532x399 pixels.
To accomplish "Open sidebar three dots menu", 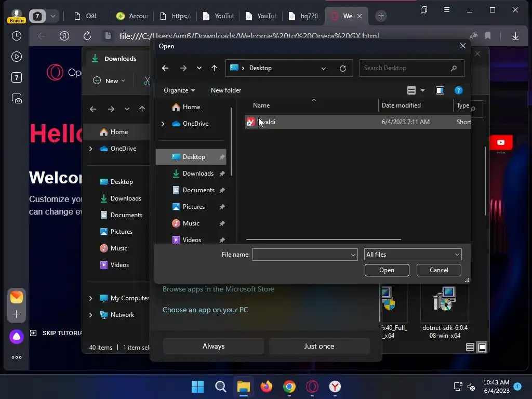I will (17, 357).
